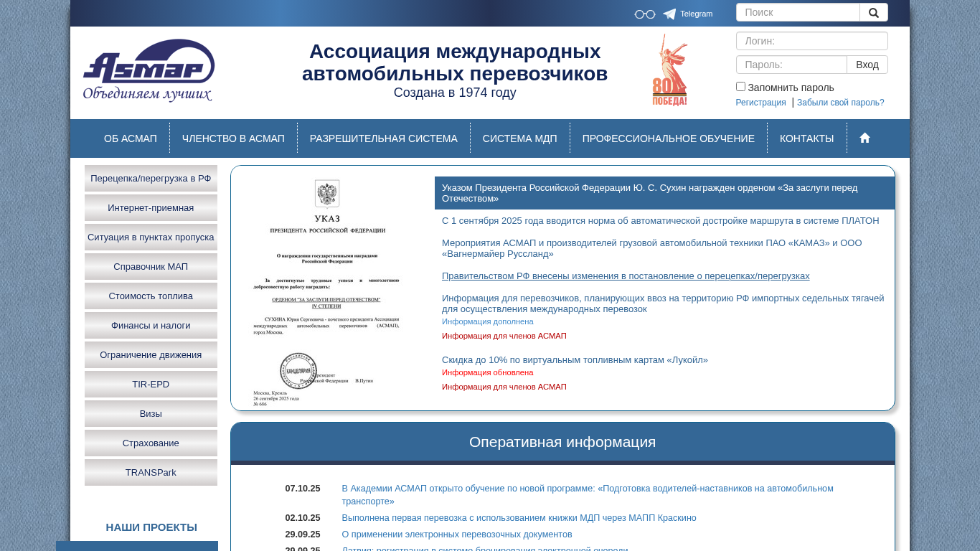Click the Ассоциация международных автомобильных перевозчиков title

coord(455,62)
